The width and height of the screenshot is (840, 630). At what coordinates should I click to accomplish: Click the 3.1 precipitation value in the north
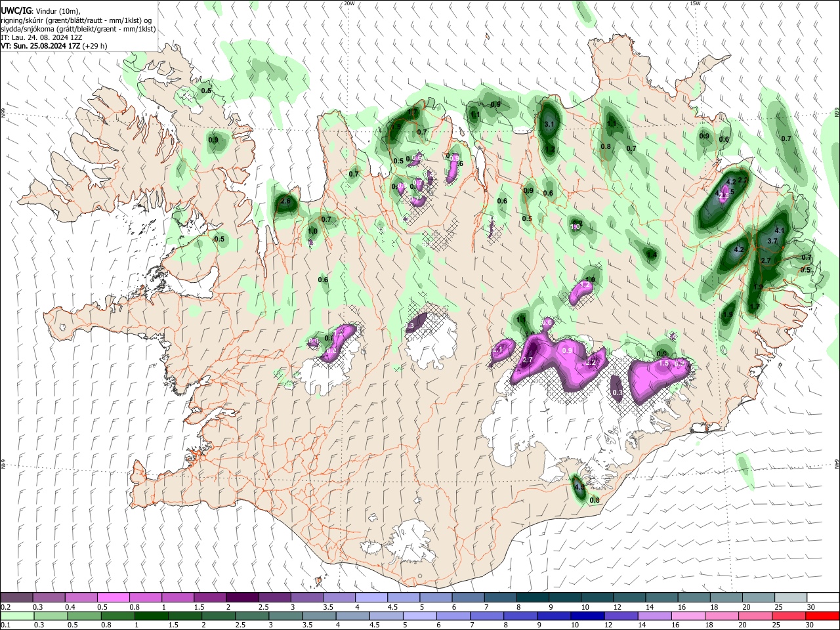pyautogui.click(x=550, y=124)
